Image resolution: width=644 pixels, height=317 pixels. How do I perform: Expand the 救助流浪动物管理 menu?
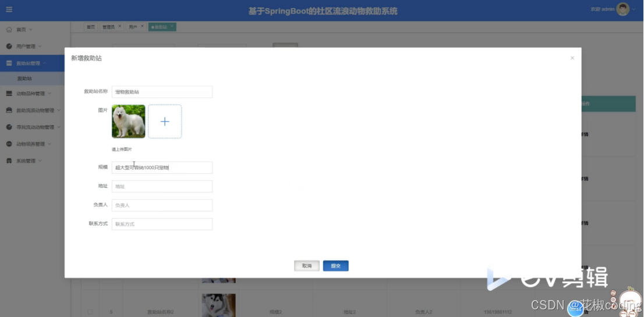(x=59, y=111)
